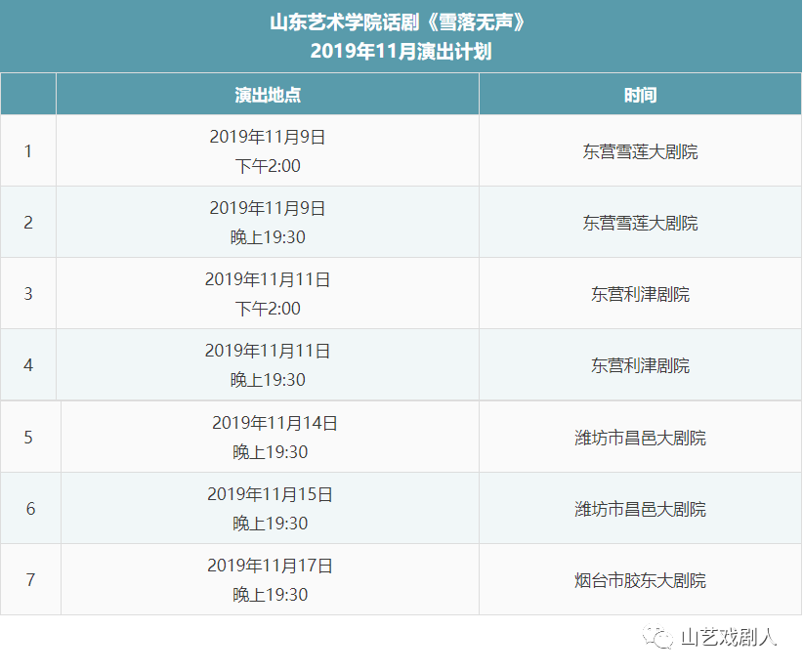This screenshot has height=672, width=803.
Task: Select the 烟台市胶东大剧院 venue cell
Action: [x=640, y=580]
